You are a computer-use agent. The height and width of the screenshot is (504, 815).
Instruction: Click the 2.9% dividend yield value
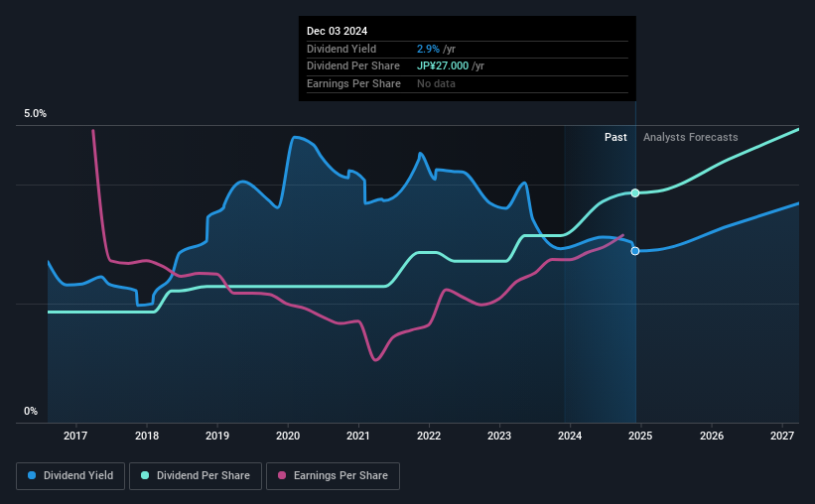(428, 49)
